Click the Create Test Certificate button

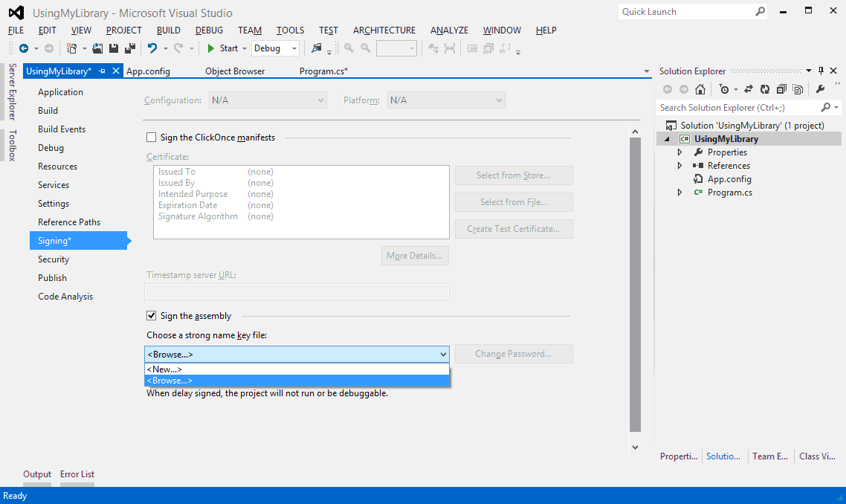[x=514, y=228]
